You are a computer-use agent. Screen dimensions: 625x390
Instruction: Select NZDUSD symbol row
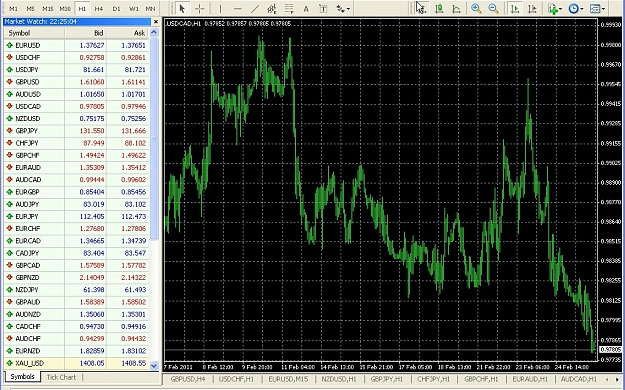tap(77, 119)
